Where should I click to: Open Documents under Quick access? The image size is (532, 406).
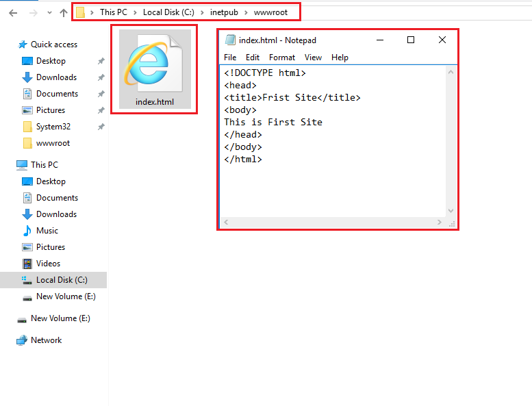(57, 94)
